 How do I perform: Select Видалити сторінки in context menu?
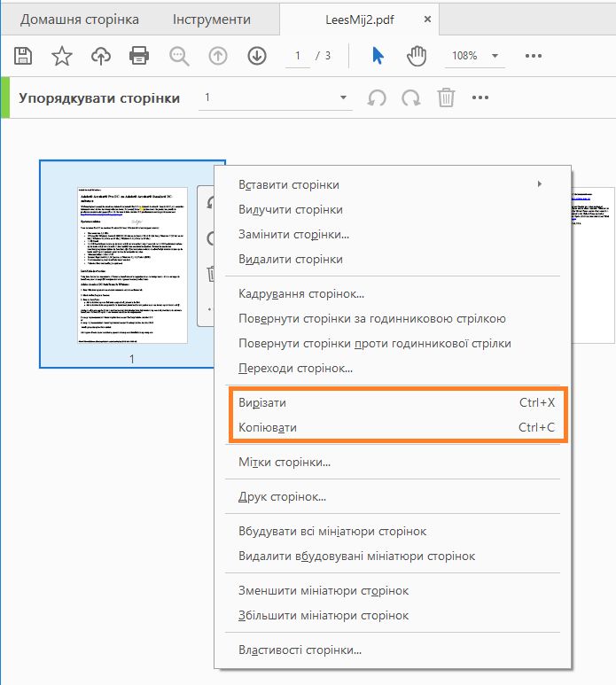393,260
